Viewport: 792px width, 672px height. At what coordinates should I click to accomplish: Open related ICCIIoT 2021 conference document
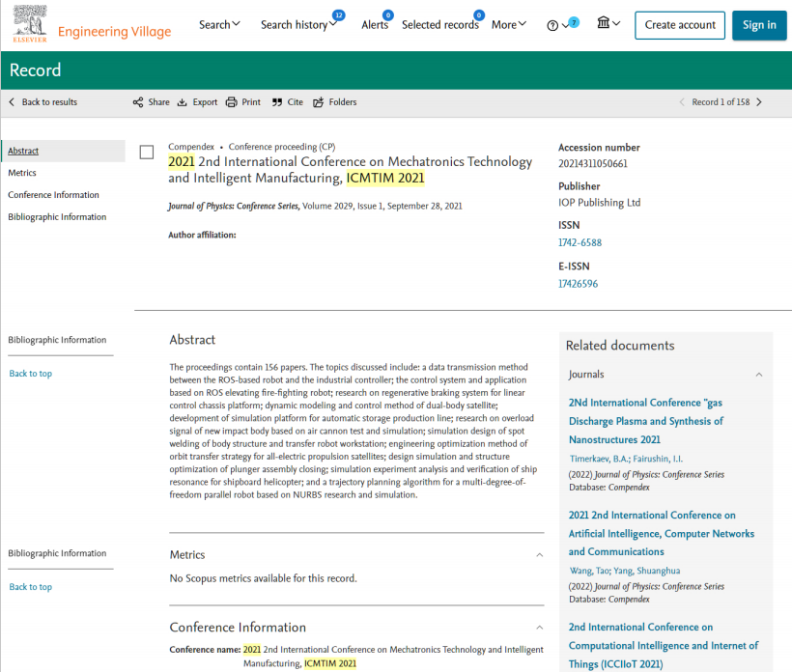(x=664, y=646)
